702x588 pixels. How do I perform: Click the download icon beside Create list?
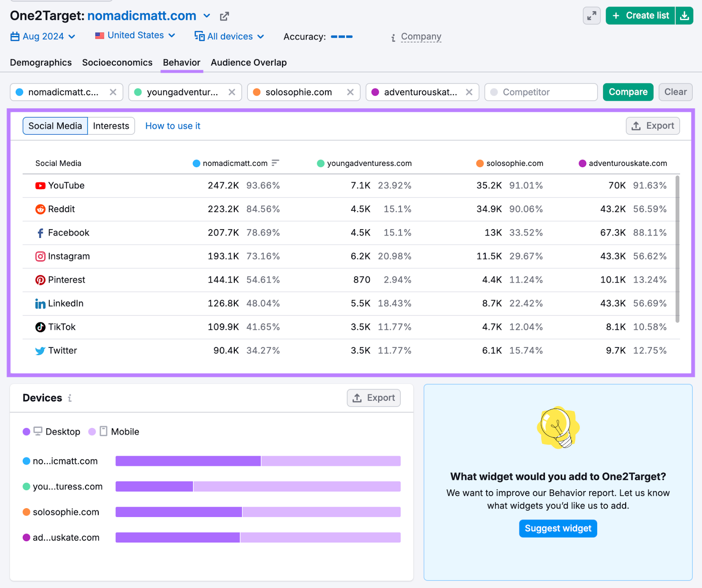(x=684, y=16)
